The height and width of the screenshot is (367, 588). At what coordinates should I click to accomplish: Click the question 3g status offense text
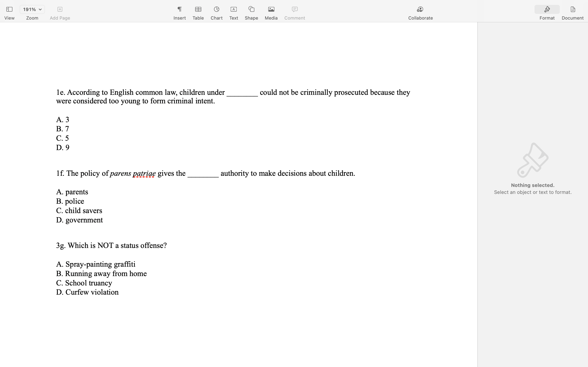111,245
